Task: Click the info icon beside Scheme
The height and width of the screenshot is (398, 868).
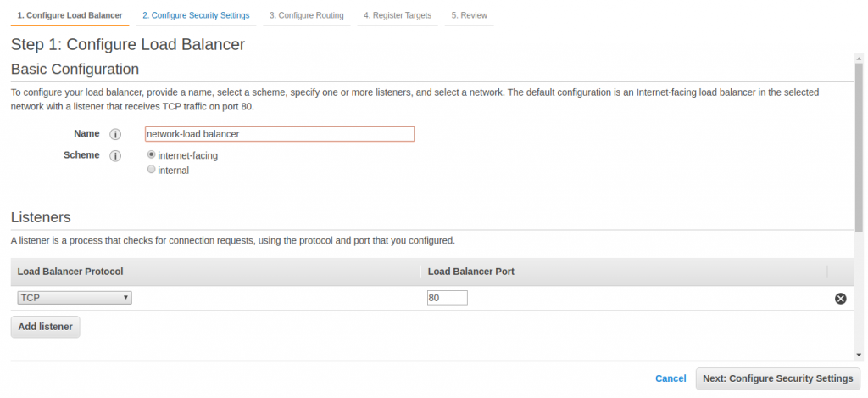Action: click(116, 156)
